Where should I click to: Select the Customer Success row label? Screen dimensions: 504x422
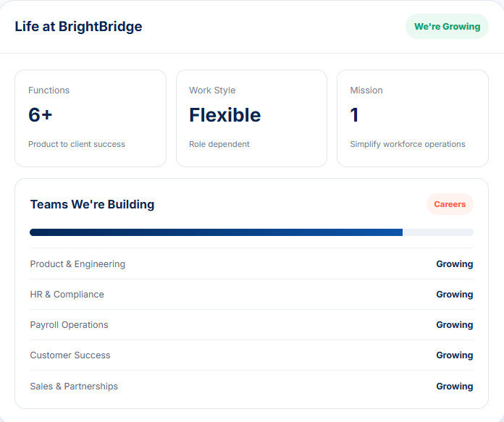click(x=70, y=355)
